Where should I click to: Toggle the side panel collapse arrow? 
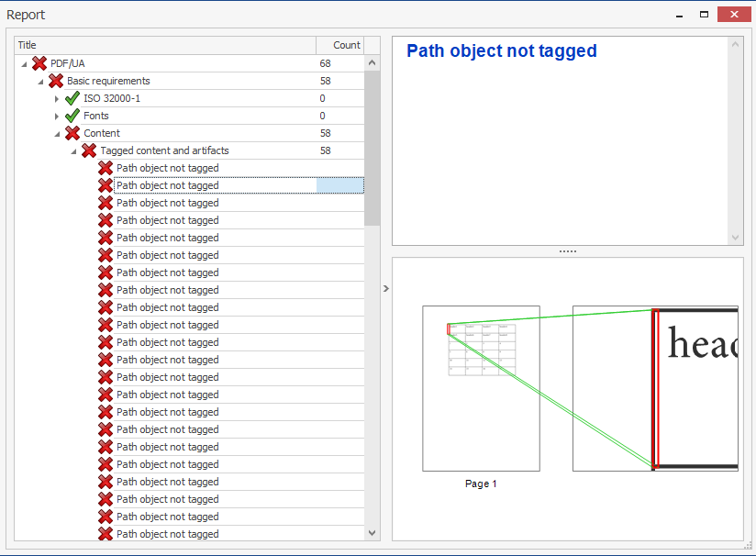pos(384,287)
